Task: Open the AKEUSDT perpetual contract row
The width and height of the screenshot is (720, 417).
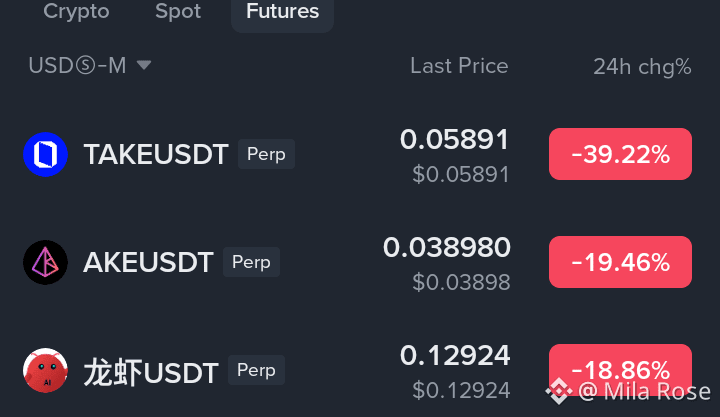Action: point(358,262)
